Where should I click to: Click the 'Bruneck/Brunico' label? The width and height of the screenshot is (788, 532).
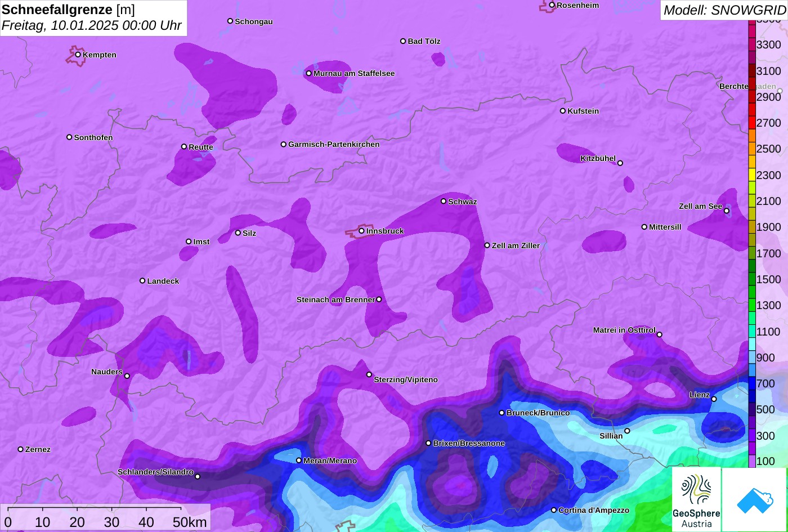coord(538,413)
